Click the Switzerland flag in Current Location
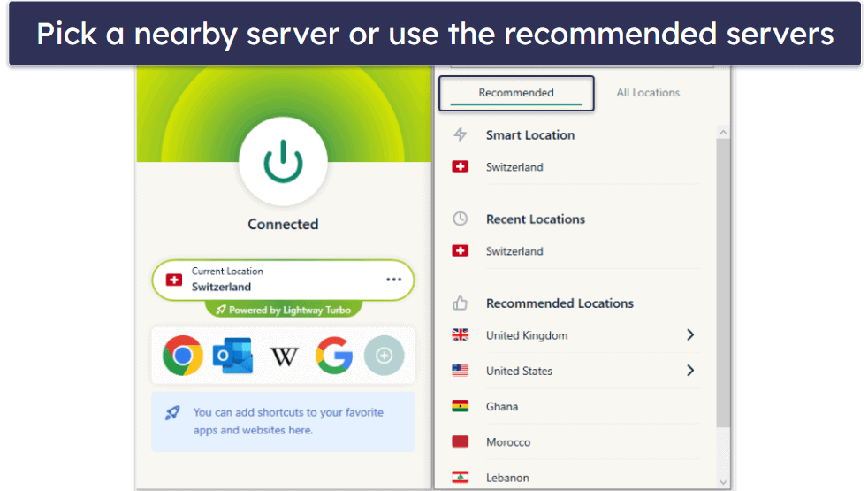The height and width of the screenshot is (491, 868). pos(174,280)
